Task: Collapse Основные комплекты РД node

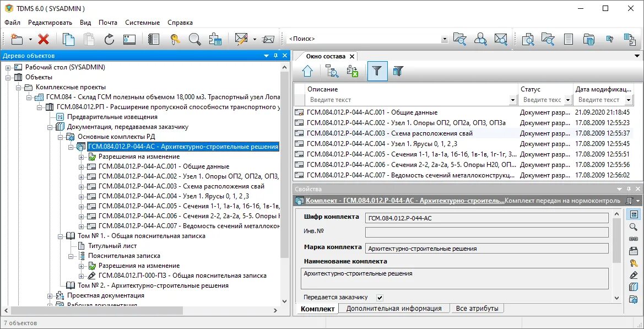Action: pos(60,137)
